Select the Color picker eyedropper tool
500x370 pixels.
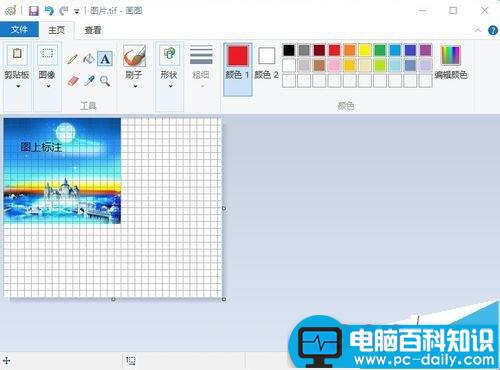(89, 81)
